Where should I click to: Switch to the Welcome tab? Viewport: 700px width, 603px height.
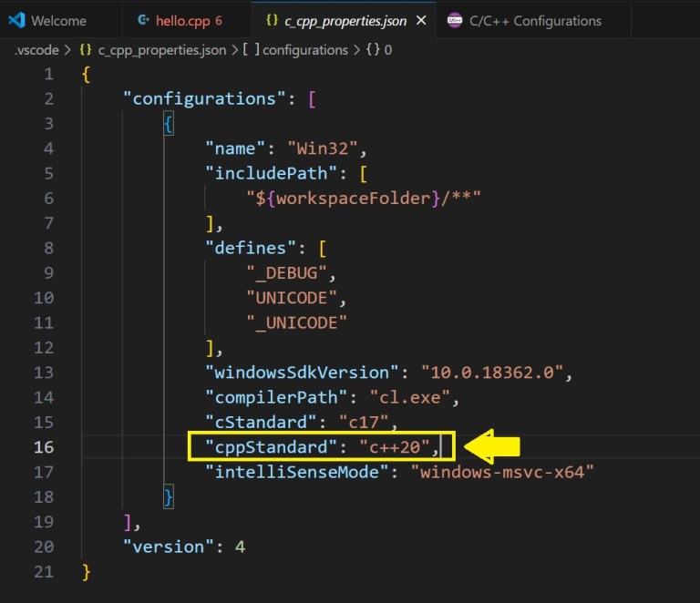coord(59,21)
